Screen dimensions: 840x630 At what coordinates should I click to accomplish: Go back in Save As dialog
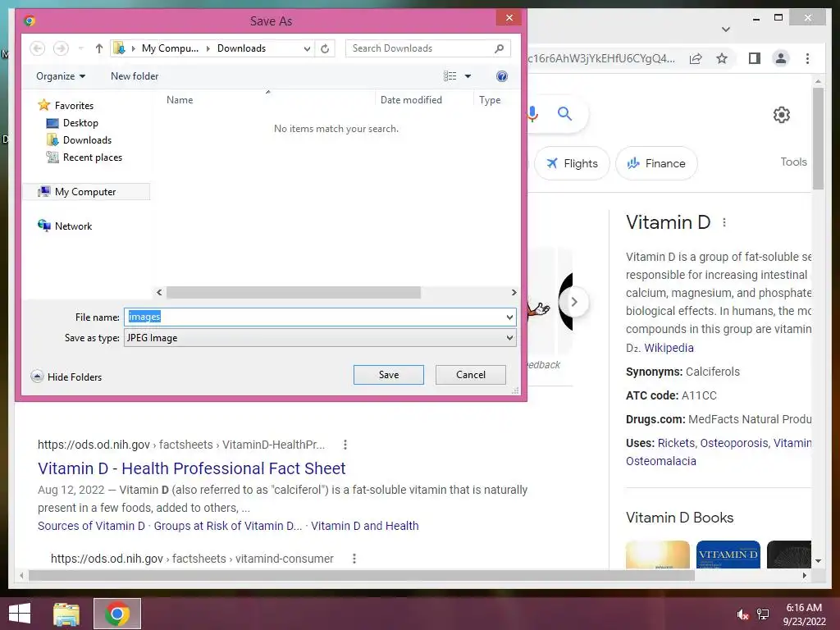pyautogui.click(x=37, y=48)
